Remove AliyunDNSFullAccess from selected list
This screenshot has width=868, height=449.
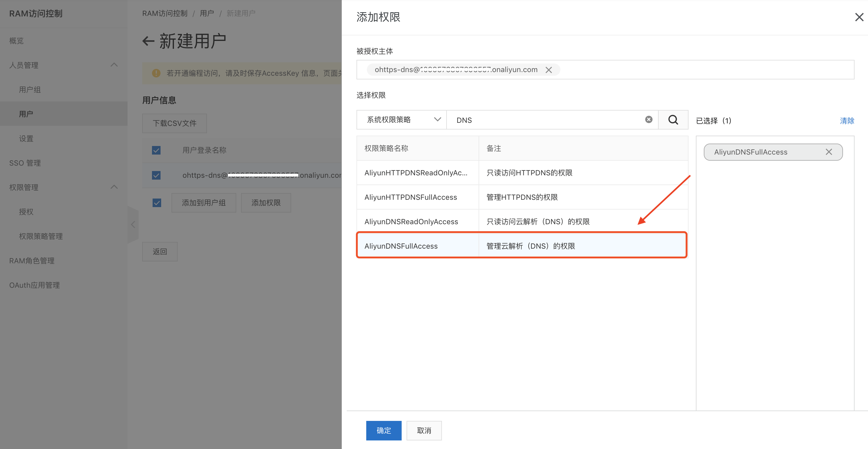(x=829, y=152)
